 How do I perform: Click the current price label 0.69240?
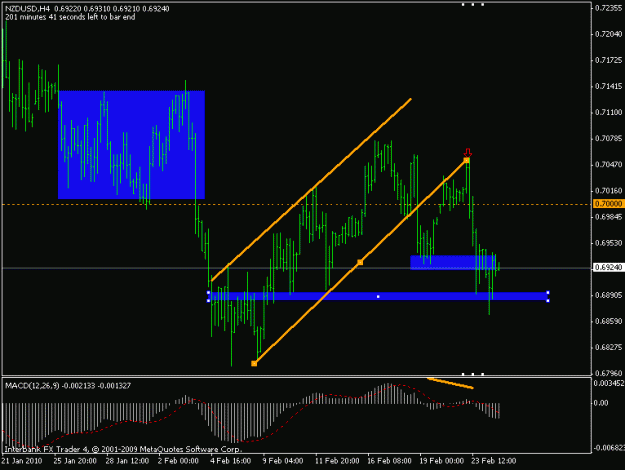coord(609,267)
